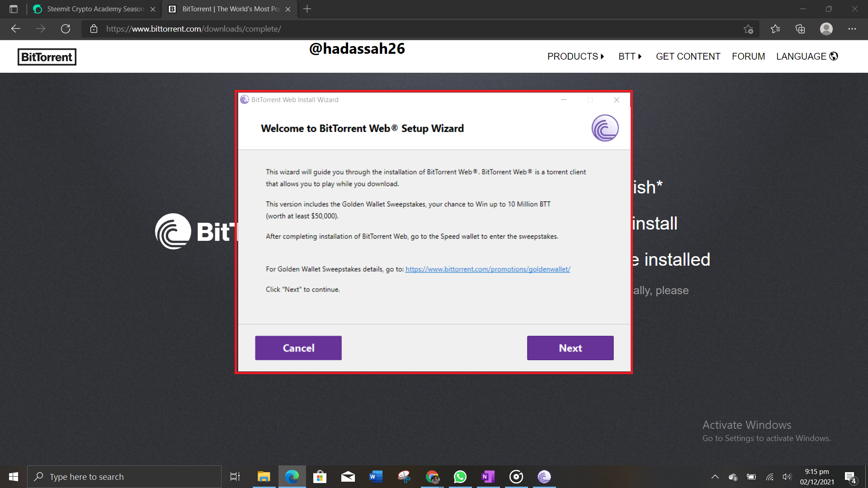The height and width of the screenshot is (488, 868).
Task: Minimize the Install Wizard window
Action: click(x=564, y=100)
